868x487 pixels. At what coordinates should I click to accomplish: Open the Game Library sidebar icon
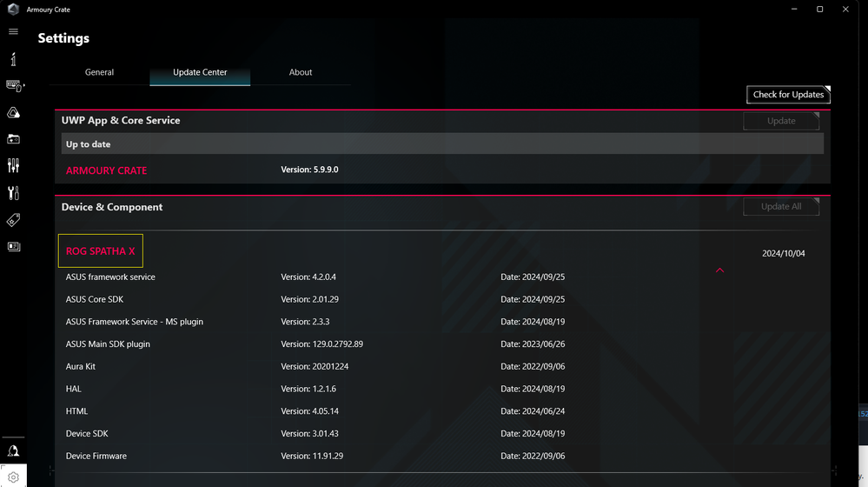pyautogui.click(x=13, y=139)
